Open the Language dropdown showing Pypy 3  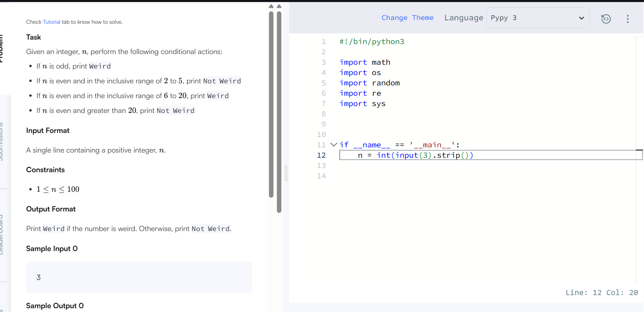click(538, 18)
